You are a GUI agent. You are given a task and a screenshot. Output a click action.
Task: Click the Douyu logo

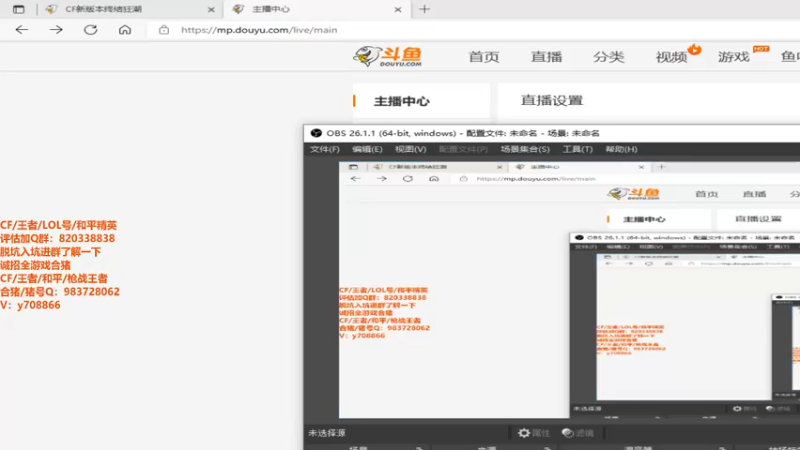[x=388, y=56]
